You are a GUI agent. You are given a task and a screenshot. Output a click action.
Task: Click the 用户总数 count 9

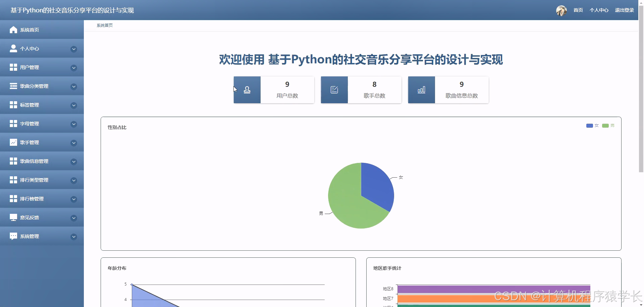[287, 84]
